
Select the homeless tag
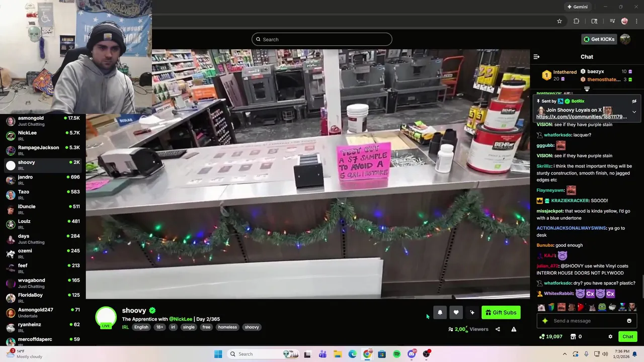(227, 327)
